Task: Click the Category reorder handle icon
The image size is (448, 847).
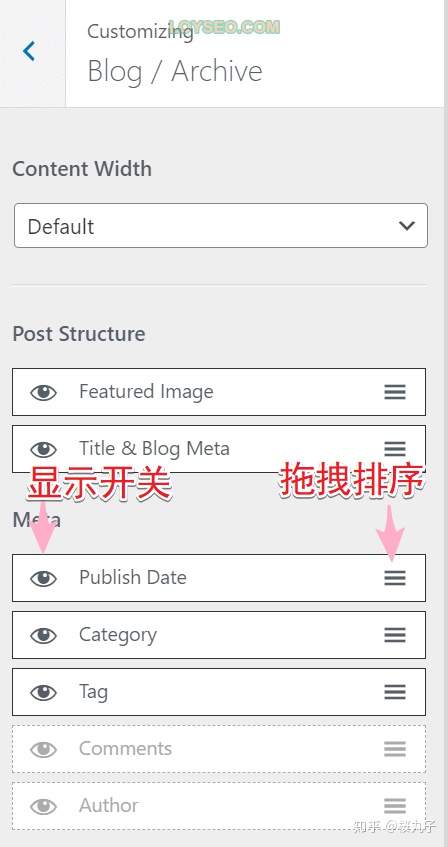Action: pos(395,635)
